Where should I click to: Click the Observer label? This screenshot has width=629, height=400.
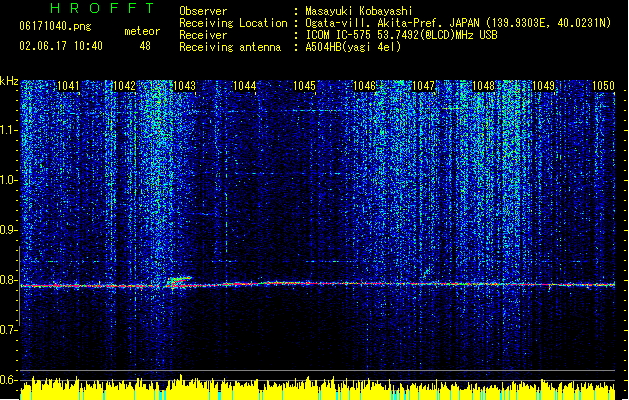(x=203, y=11)
